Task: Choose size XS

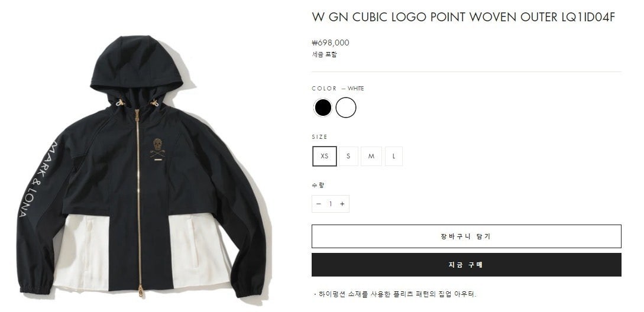Action: tap(325, 157)
